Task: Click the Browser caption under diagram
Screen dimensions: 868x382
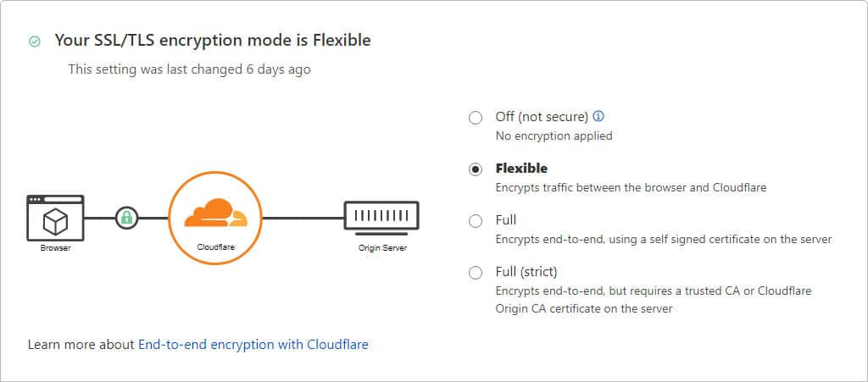Action: [x=55, y=249]
